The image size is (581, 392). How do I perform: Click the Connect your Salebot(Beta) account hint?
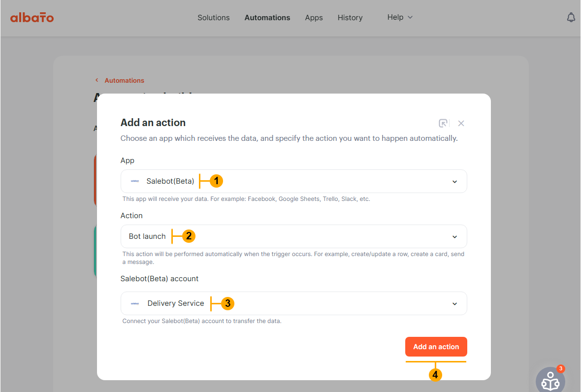pyautogui.click(x=202, y=321)
